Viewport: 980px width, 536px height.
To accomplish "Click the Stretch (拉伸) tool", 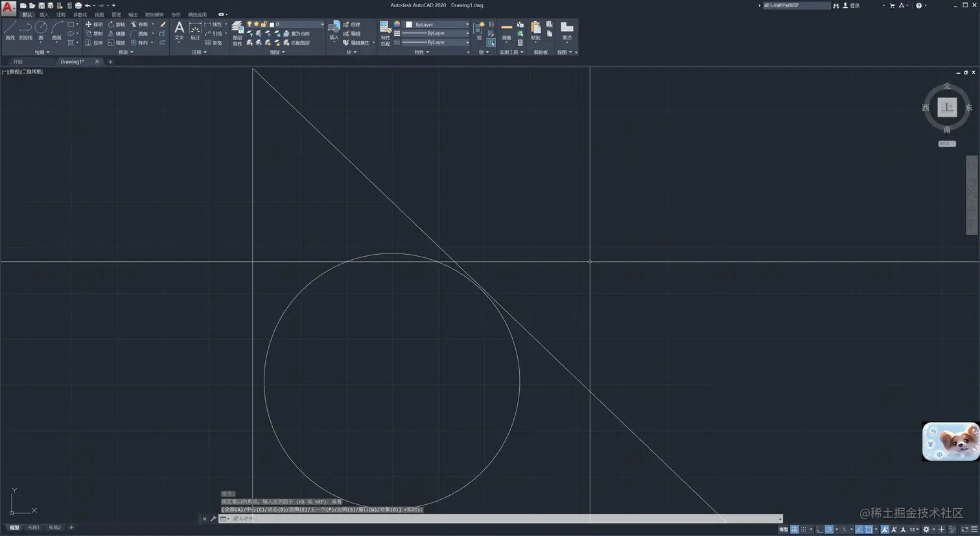I will (x=94, y=43).
